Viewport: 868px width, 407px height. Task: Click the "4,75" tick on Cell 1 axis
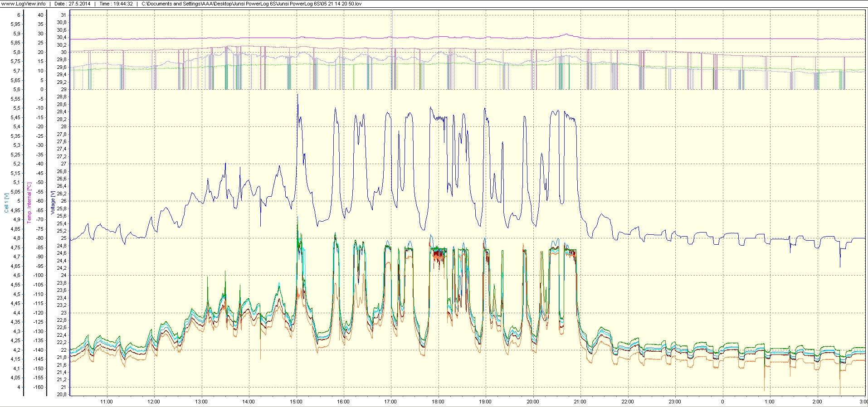coord(15,247)
